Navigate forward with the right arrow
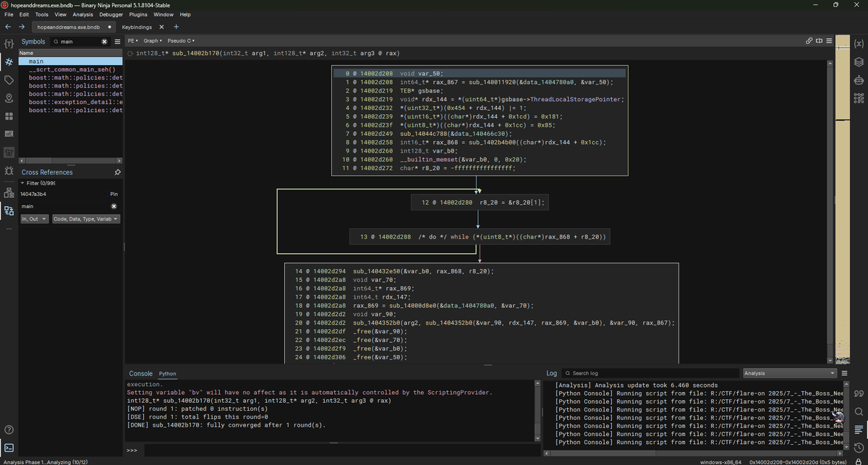Image resolution: width=868 pixels, height=465 pixels. point(22,27)
